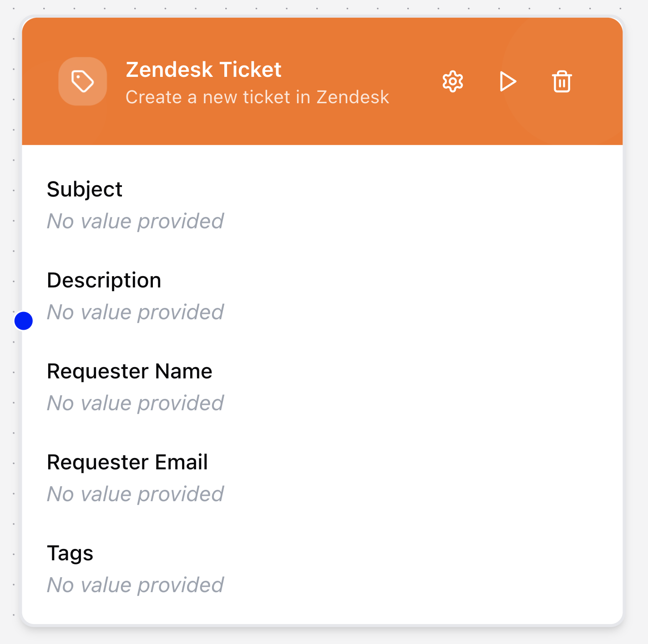The image size is (648, 644).
Task: Click the tag icon in the node header
Action: [x=83, y=81]
